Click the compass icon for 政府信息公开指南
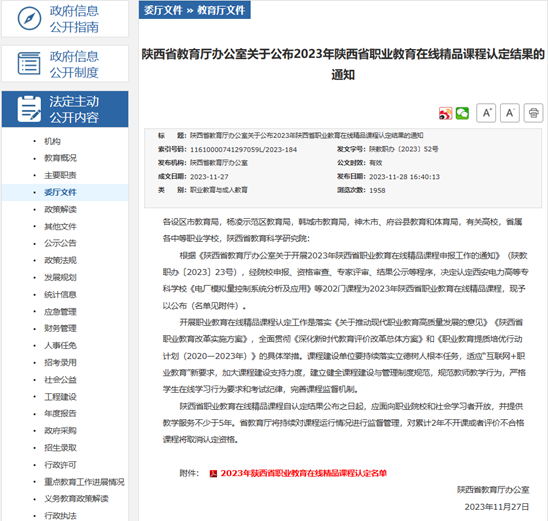Image resolution: width=548 pixels, height=521 pixels. coord(29,18)
